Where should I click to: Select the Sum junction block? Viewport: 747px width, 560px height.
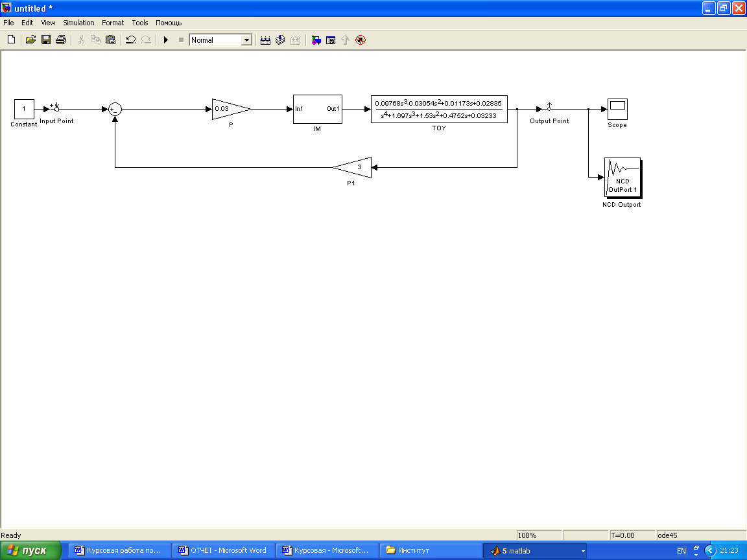tap(115, 109)
